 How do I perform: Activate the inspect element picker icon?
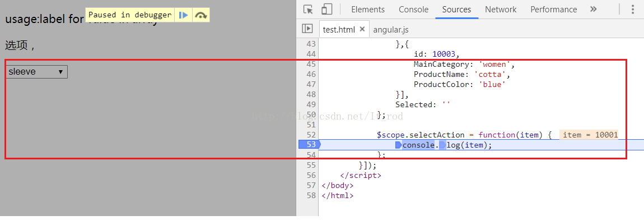(308, 10)
